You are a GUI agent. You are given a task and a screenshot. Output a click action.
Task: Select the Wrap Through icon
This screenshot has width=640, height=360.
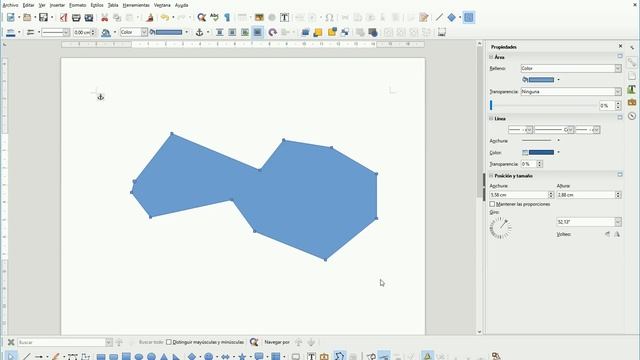click(x=257, y=32)
